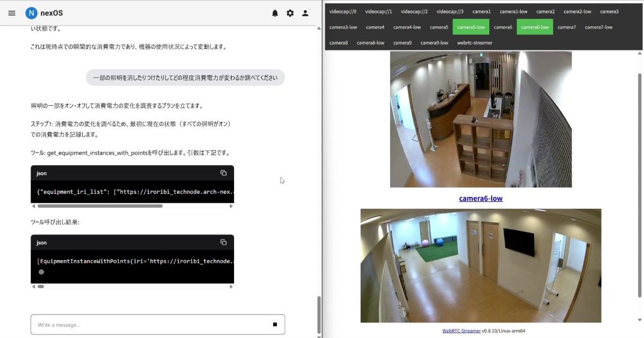Enable the camera2 stream
The width and height of the screenshot is (644, 338).
pos(545,11)
